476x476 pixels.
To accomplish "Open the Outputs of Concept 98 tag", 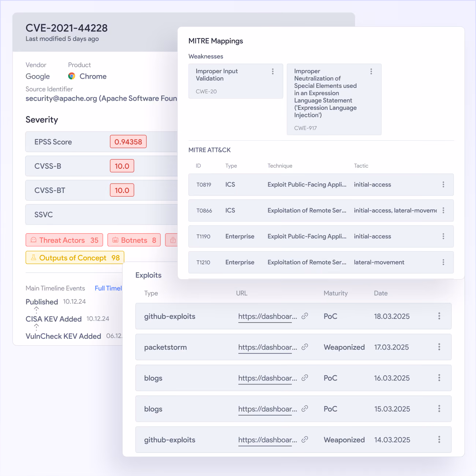I will [75, 257].
